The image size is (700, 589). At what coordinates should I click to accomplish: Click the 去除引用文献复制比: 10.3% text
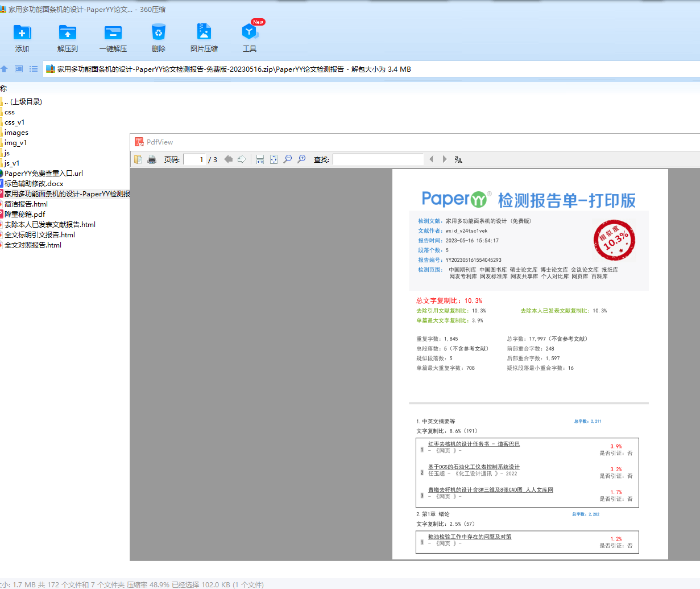(x=451, y=311)
